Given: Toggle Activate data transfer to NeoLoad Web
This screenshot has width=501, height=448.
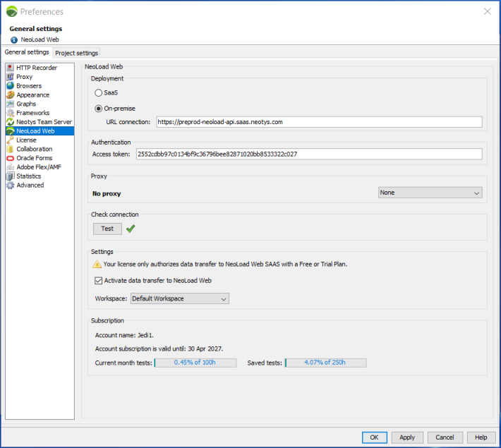Looking at the screenshot, I should pos(99,280).
